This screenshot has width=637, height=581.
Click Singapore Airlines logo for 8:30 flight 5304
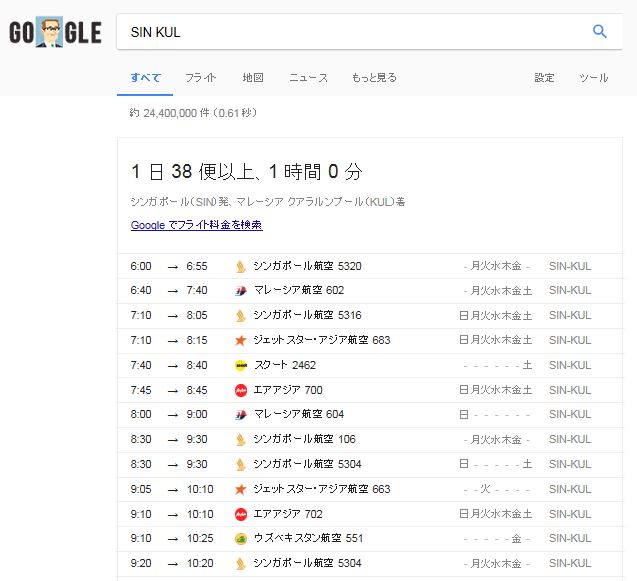pyautogui.click(x=240, y=464)
